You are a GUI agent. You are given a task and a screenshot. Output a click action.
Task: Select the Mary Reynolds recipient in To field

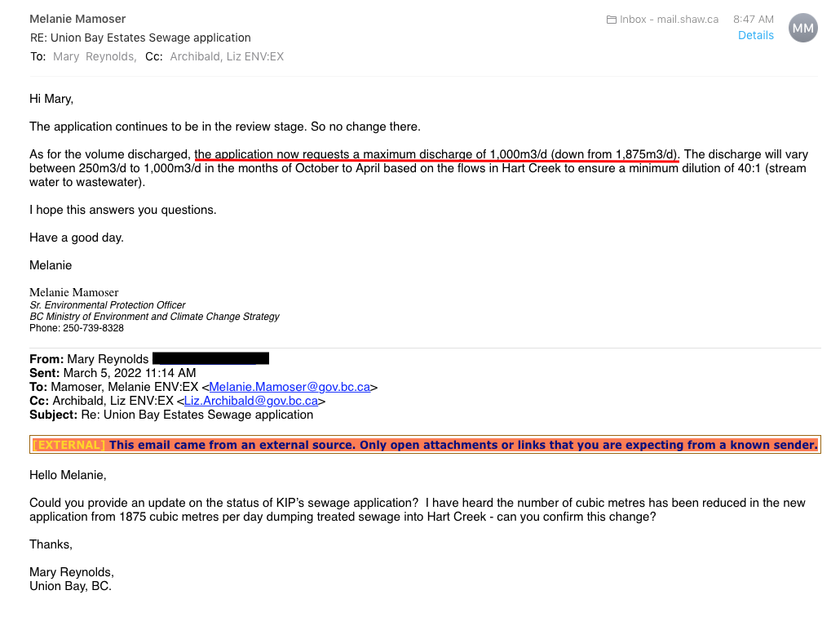coord(95,57)
